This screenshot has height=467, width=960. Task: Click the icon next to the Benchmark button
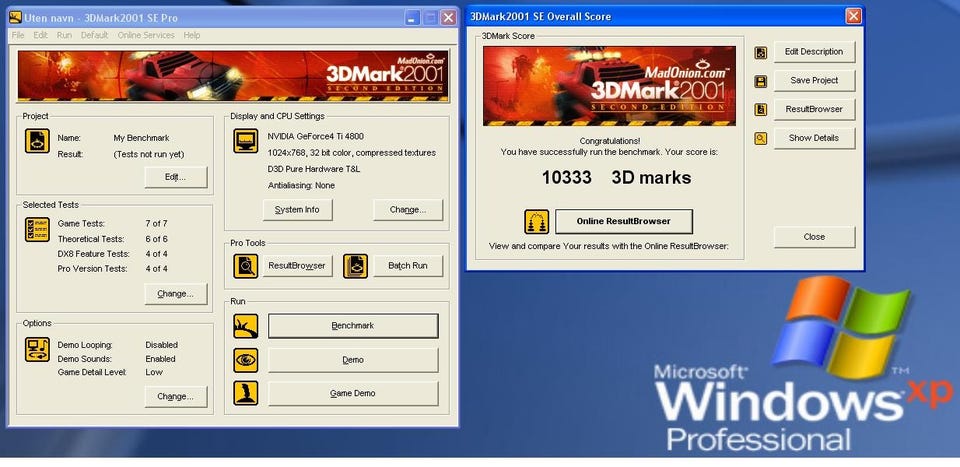click(246, 326)
